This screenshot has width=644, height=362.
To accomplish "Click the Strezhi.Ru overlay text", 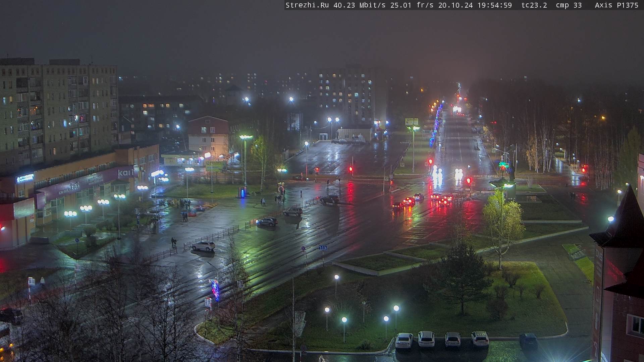I will click(307, 5).
